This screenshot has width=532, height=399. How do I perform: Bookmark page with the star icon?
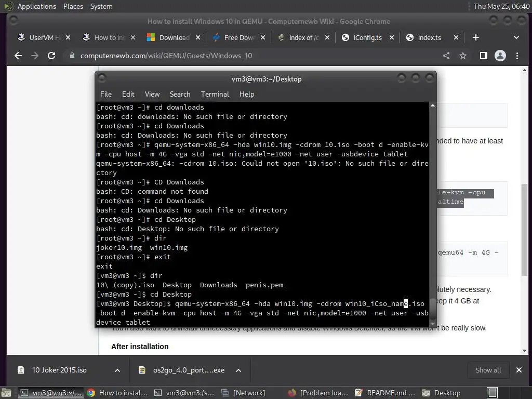(x=463, y=56)
